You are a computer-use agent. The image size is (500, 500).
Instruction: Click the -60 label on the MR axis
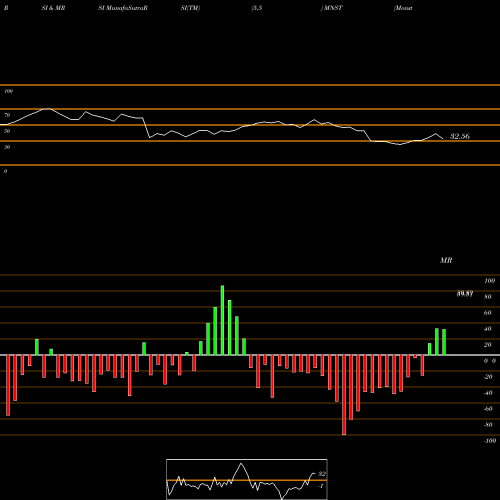tap(488, 409)
